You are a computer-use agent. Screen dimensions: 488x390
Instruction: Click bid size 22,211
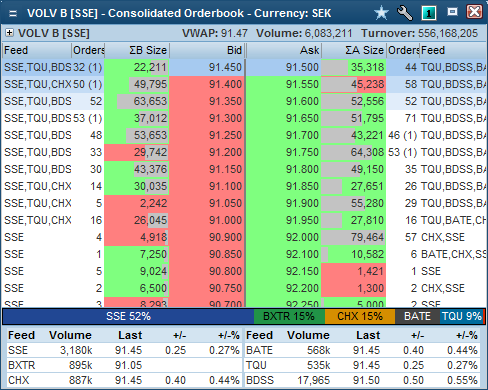pyautogui.click(x=137, y=67)
